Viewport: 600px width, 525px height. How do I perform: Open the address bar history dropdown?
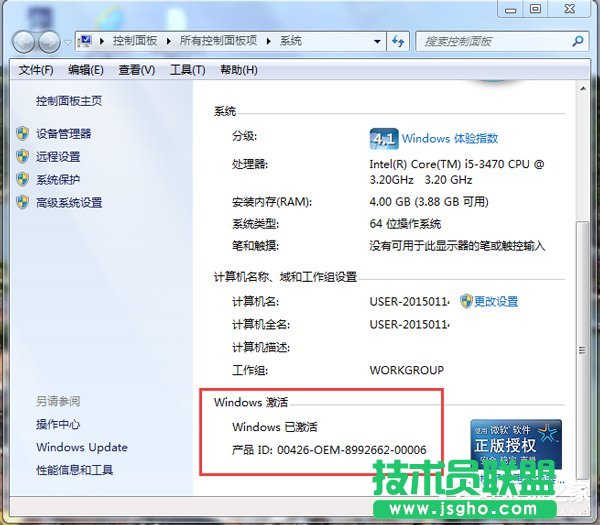tap(377, 41)
